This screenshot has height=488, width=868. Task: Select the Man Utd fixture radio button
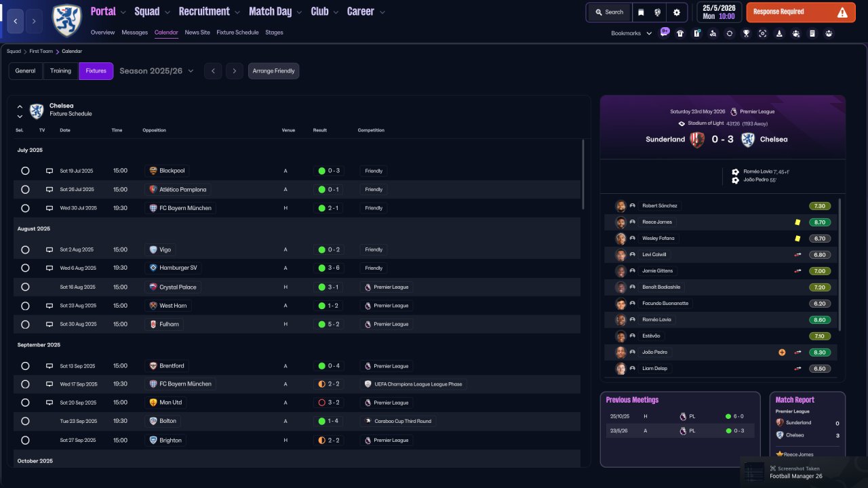coord(25,403)
